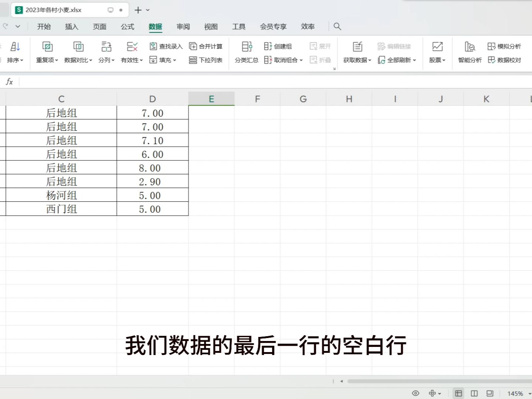Select column D header
The height and width of the screenshot is (399, 532).
click(153, 99)
